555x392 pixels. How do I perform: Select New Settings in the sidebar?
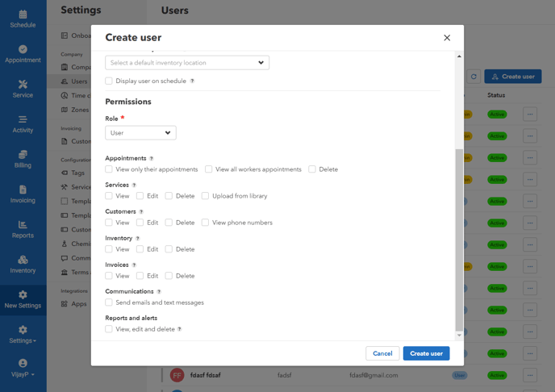point(23,299)
